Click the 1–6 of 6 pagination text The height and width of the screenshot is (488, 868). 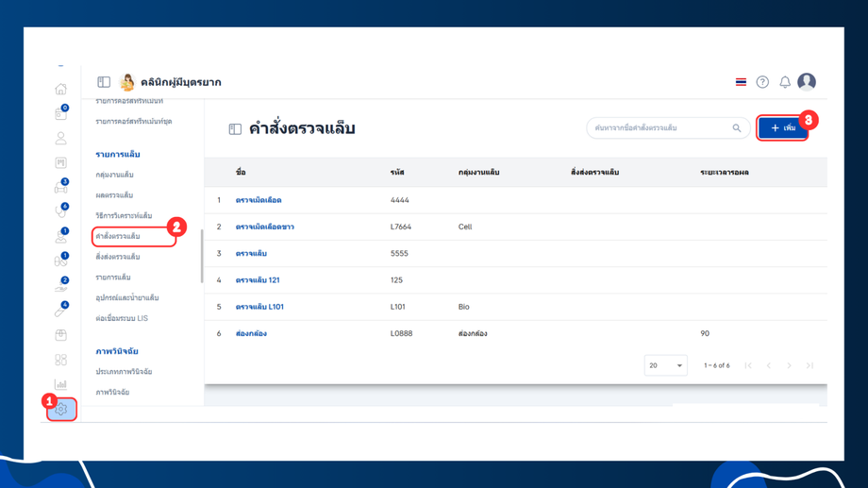[x=716, y=365]
